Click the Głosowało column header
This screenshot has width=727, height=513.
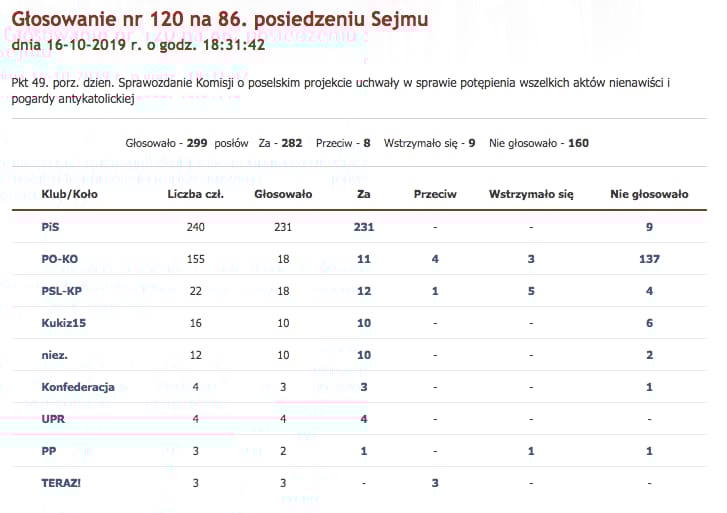click(283, 194)
